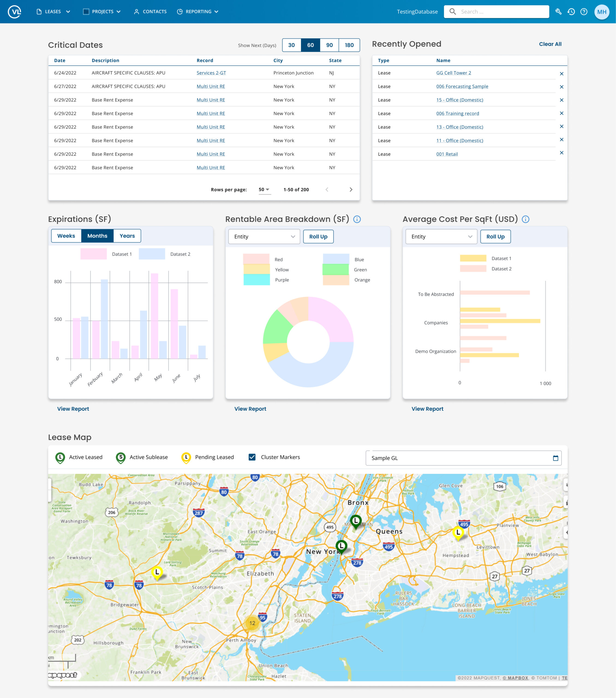Switch Expirations chart to Years
Viewport: 616px width, 698px height.
127,236
